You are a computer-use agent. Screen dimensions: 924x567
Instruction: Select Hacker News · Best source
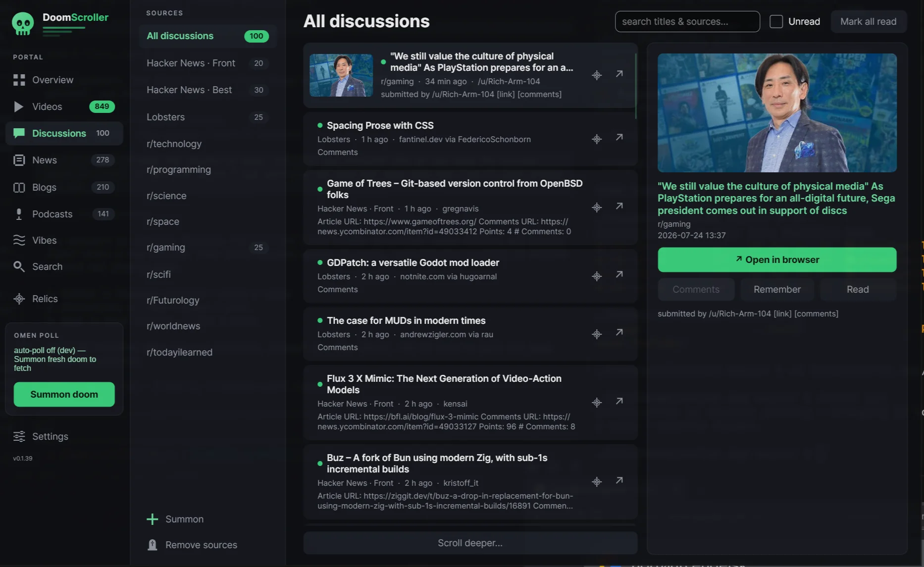click(207, 90)
